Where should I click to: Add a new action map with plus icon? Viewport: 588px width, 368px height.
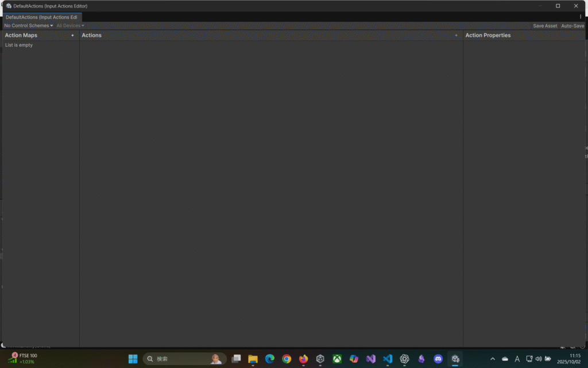[72, 36]
